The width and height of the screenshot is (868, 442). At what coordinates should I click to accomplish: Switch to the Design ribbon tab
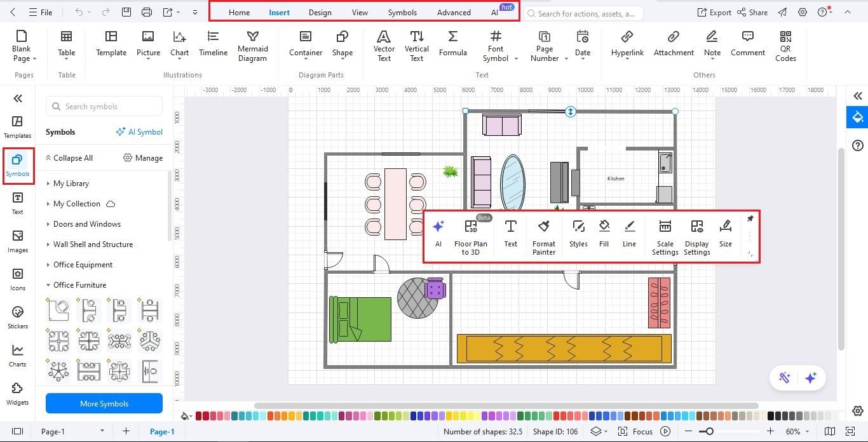(x=320, y=12)
